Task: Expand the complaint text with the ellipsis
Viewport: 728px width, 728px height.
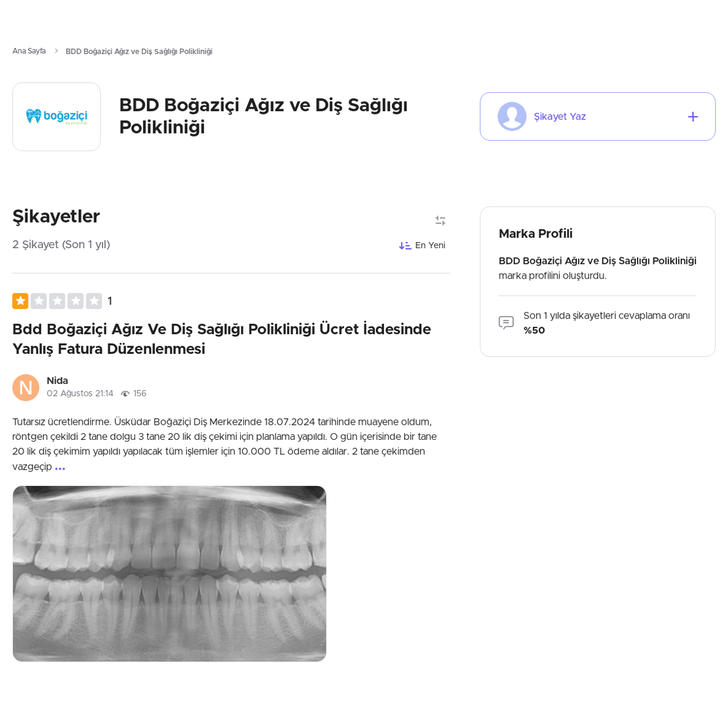Action: tap(60, 468)
